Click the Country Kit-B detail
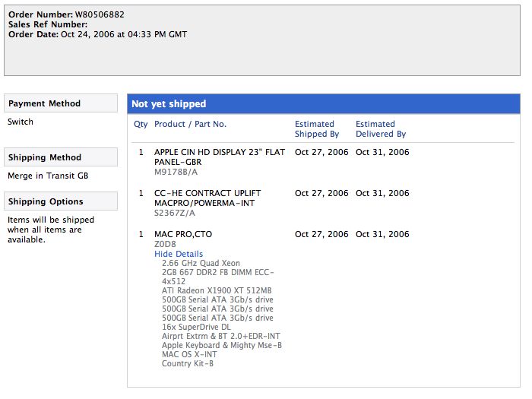The width and height of the screenshot is (532, 399). pyautogui.click(x=188, y=364)
